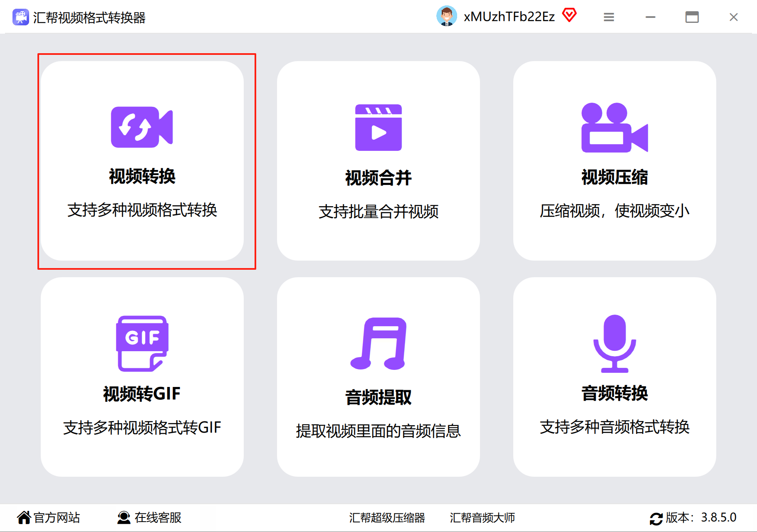This screenshot has height=532, width=757.
Task: Click the text 支持批量合并视频
Action: pyautogui.click(x=378, y=212)
